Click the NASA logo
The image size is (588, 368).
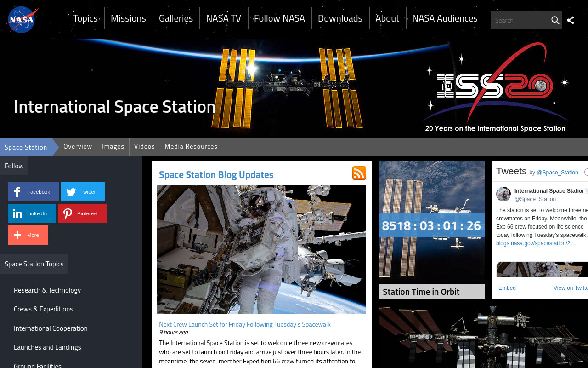[x=23, y=20]
